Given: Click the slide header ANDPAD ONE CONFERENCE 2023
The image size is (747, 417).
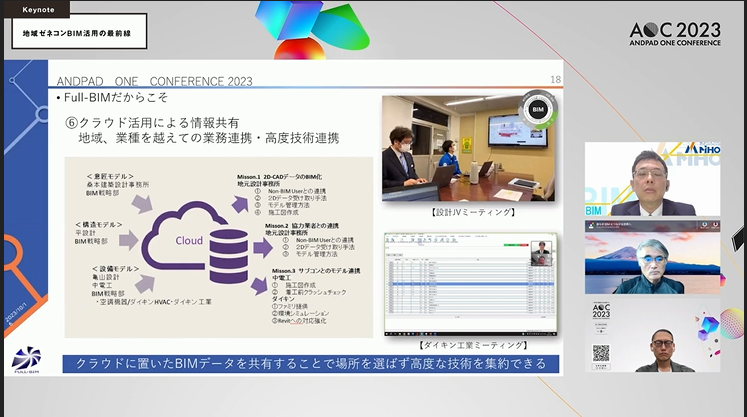Looking at the screenshot, I should point(154,81).
